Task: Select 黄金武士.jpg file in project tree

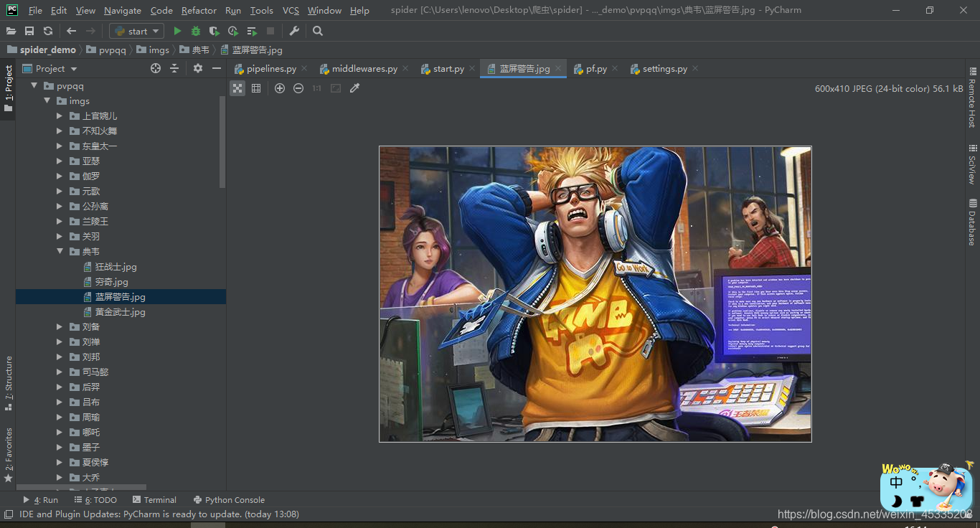Action: coord(120,312)
